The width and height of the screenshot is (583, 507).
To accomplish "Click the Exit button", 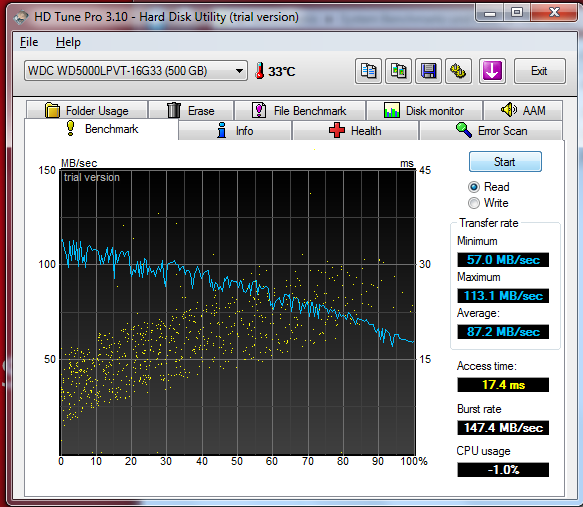I will coord(539,71).
